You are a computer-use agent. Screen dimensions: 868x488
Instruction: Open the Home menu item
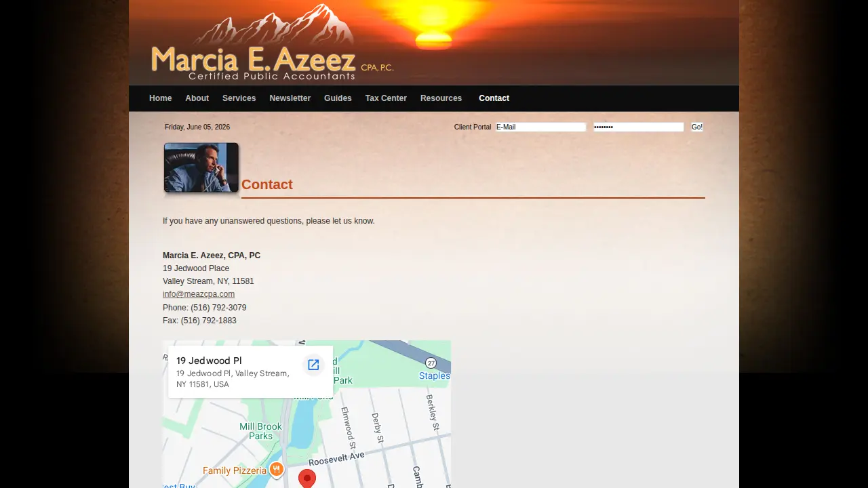(161, 98)
